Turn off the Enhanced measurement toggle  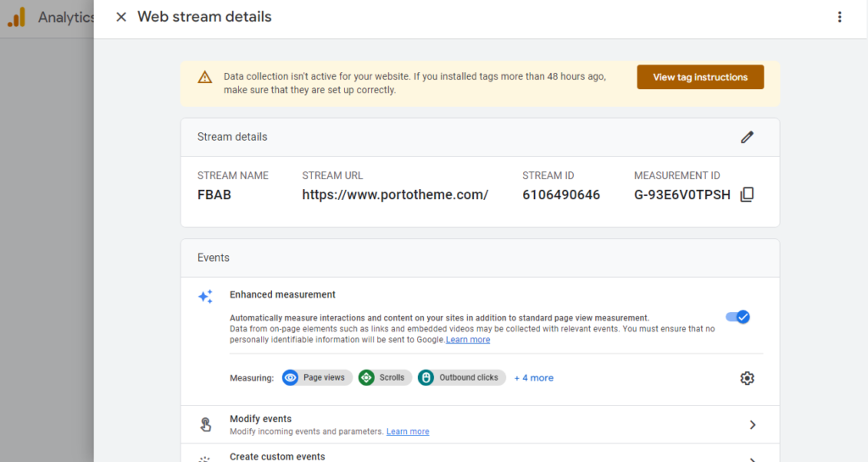tap(738, 317)
